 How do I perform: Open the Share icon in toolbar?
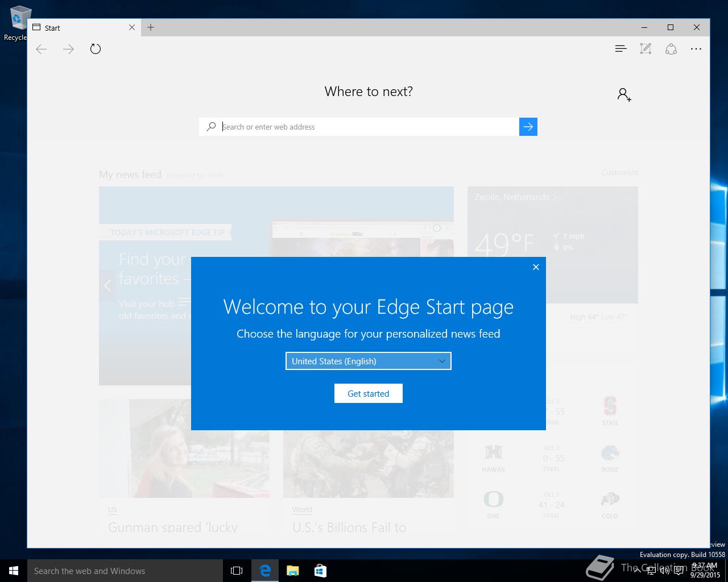coord(671,49)
